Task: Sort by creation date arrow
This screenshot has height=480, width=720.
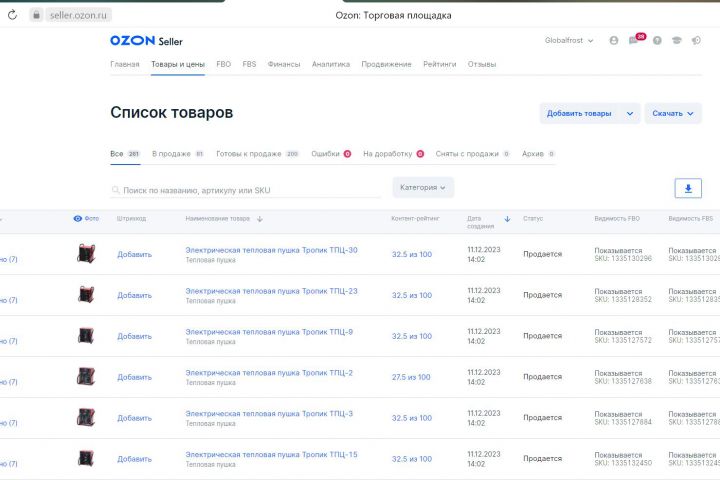Action: pyautogui.click(x=507, y=219)
